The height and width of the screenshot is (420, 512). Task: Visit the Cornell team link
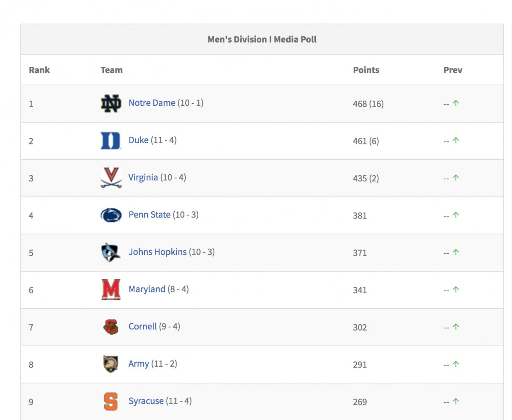pos(142,326)
